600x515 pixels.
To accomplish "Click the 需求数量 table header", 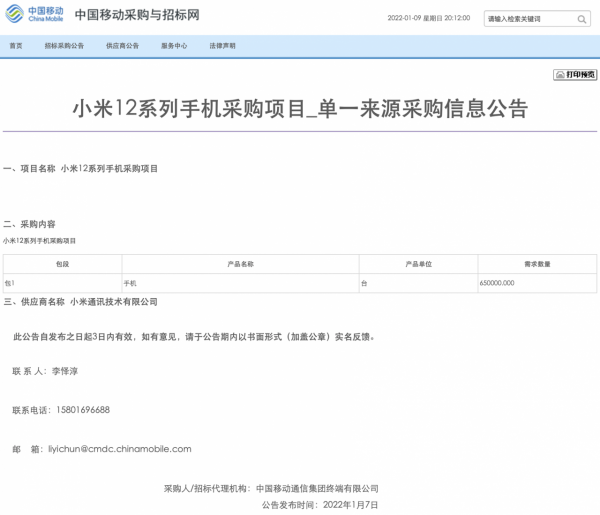I will click(537, 264).
